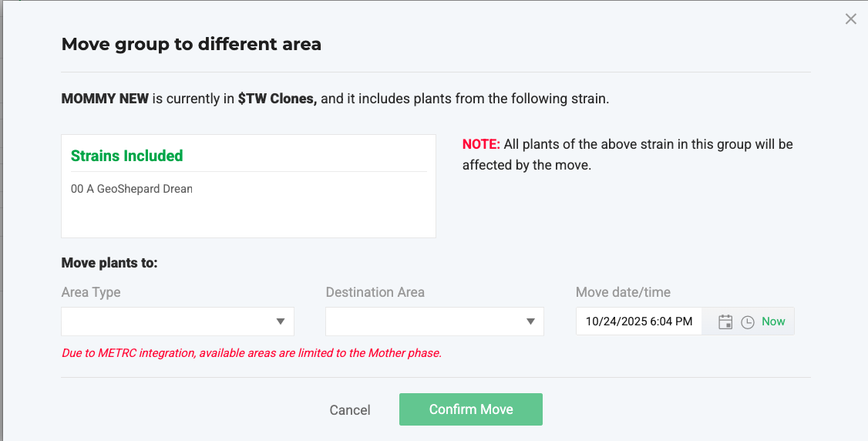This screenshot has height=441, width=868.
Task: Close the Move group dialog with X
Action: pos(850,19)
